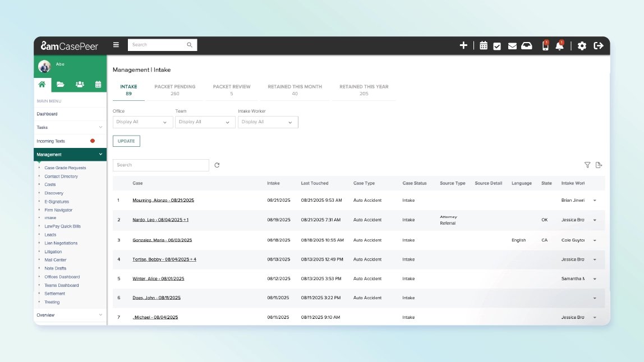
Task: Open case Mourning, Alonzo - 08/21/2025
Action: (x=163, y=200)
